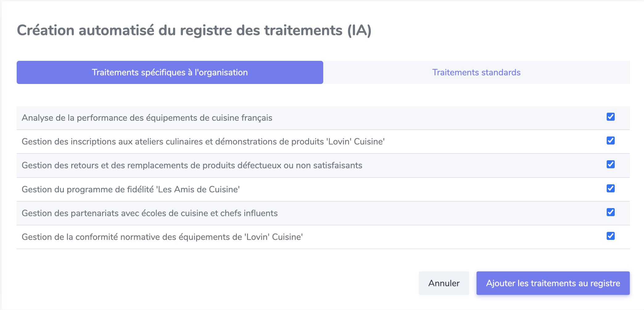The image size is (644, 310).
Task: Deselect the partenariats avec écoles checkbox
Action: (610, 212)
